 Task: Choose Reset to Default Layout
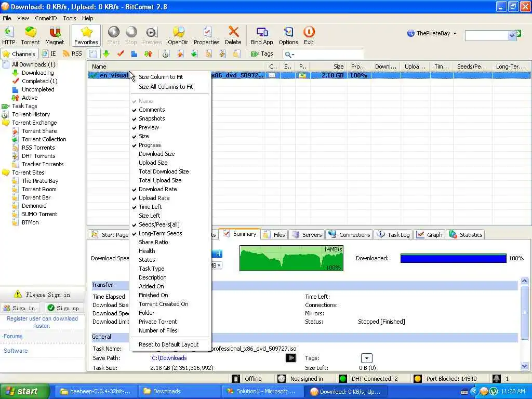point(169,344)
